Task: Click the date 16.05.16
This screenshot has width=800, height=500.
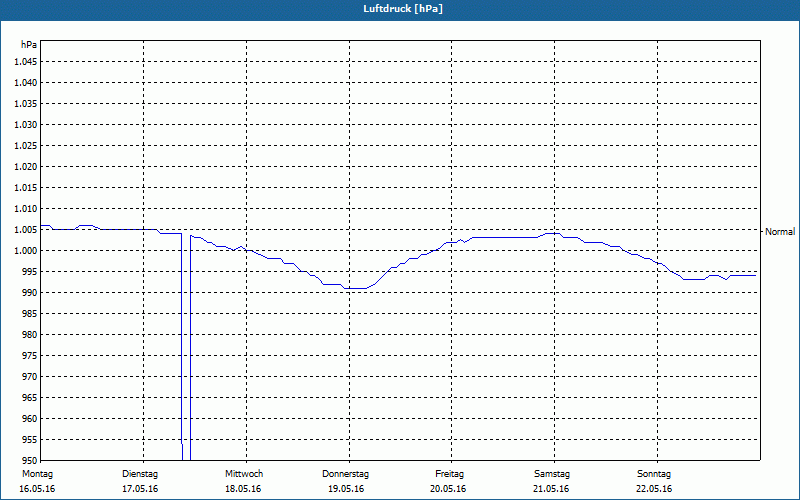Action: pyautogui.click(x=37, y=489)
